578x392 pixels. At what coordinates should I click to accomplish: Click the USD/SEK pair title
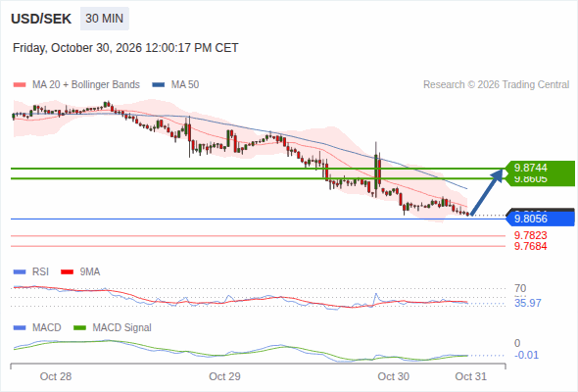pyautogui.click(x=41, y=19)
